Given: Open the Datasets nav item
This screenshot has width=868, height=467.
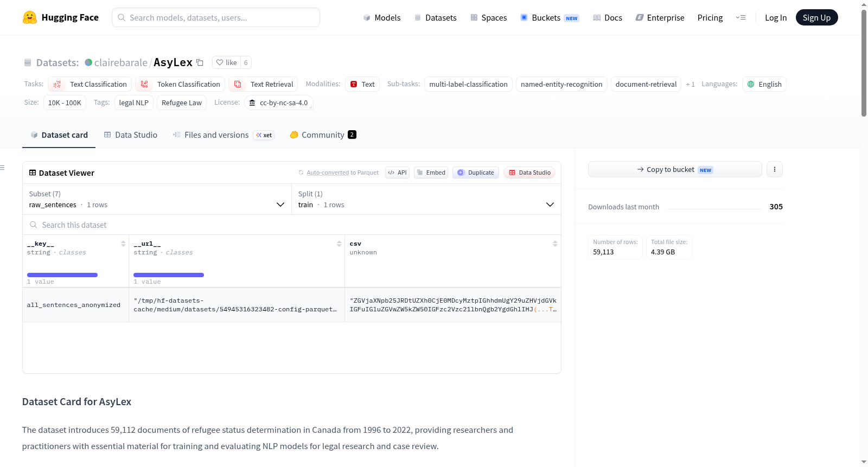Looking at the screenshot, I should (x=435, y=17).
